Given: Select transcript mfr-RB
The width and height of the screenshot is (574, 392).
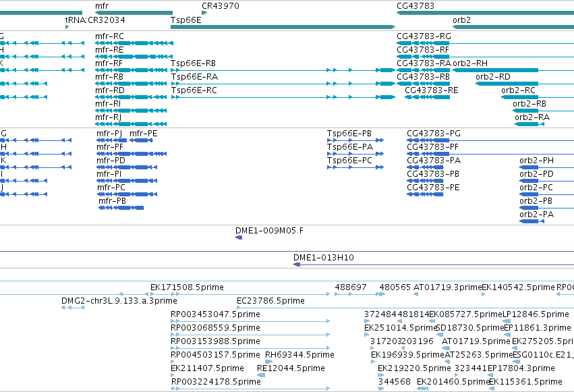Looking at the screenshot, I should coord(131,84).
